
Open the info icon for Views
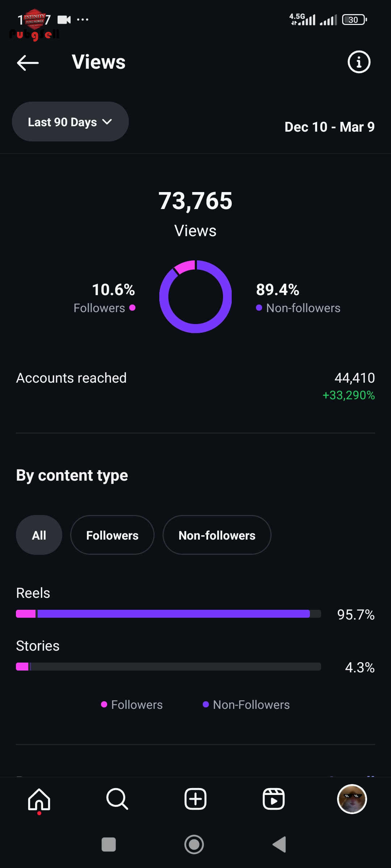click(x=359, y=62)
